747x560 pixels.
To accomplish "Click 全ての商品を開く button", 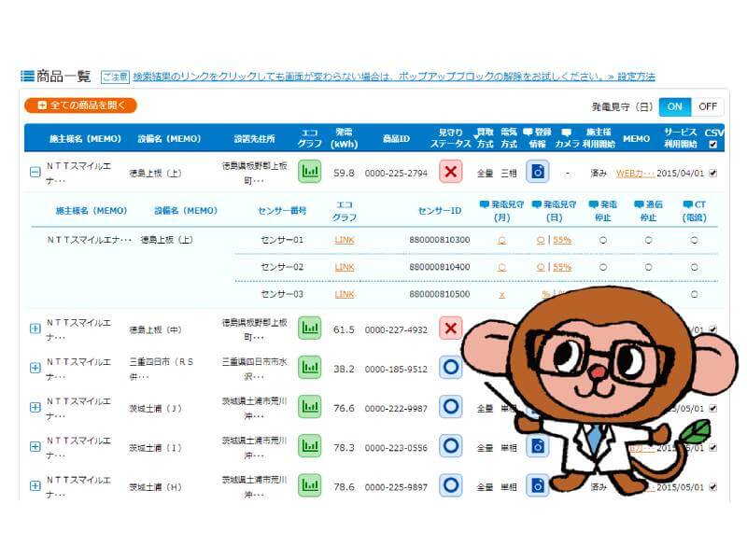I will pos(80,105).
